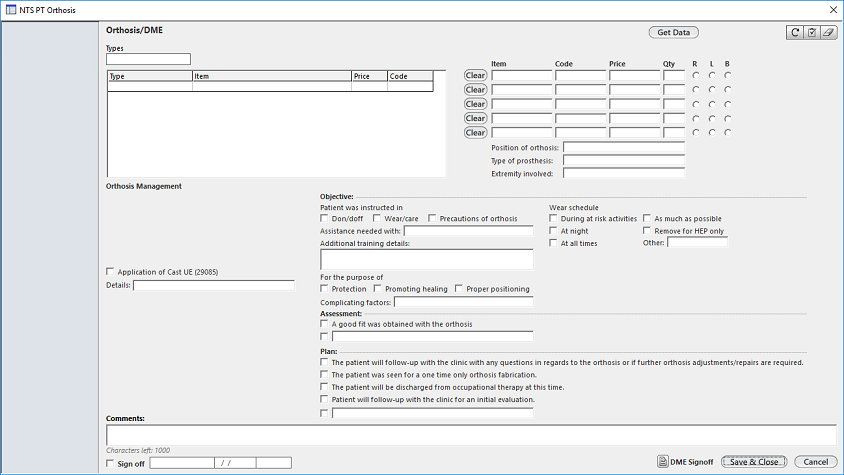
Task: Click the Get Data button
Action: [673, 32]
